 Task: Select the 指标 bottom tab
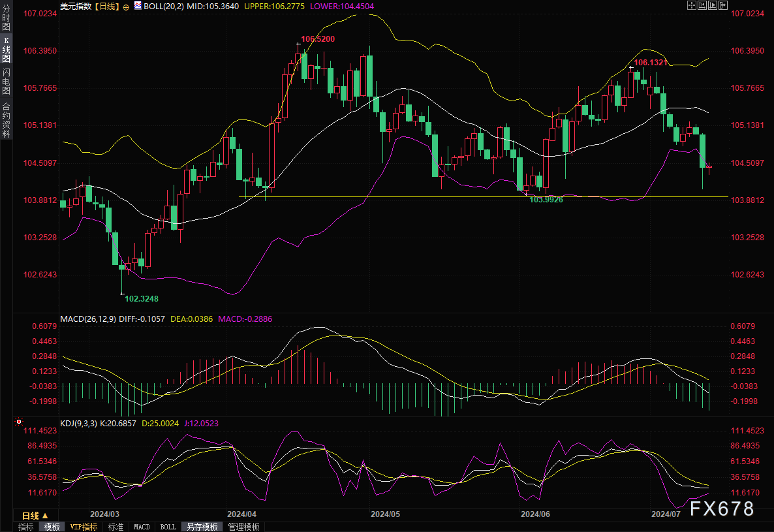click(x=25, y=527)
